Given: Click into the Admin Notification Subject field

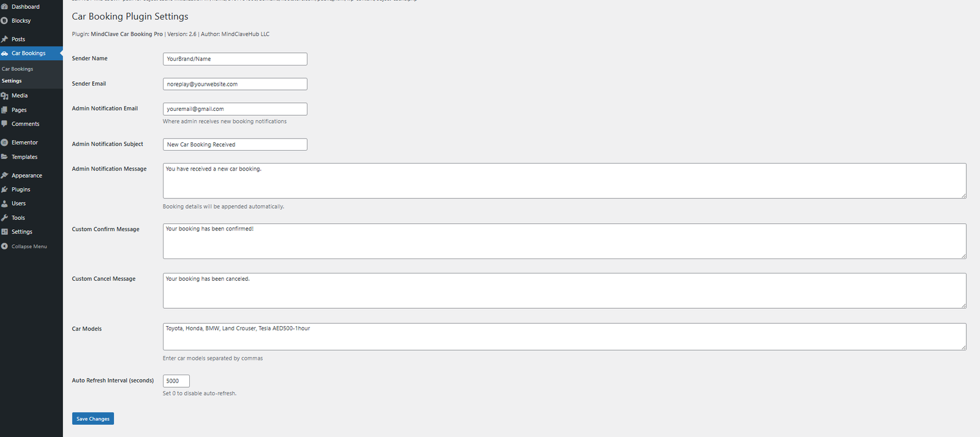Looking at the screenshot, I should coord(235,145).
